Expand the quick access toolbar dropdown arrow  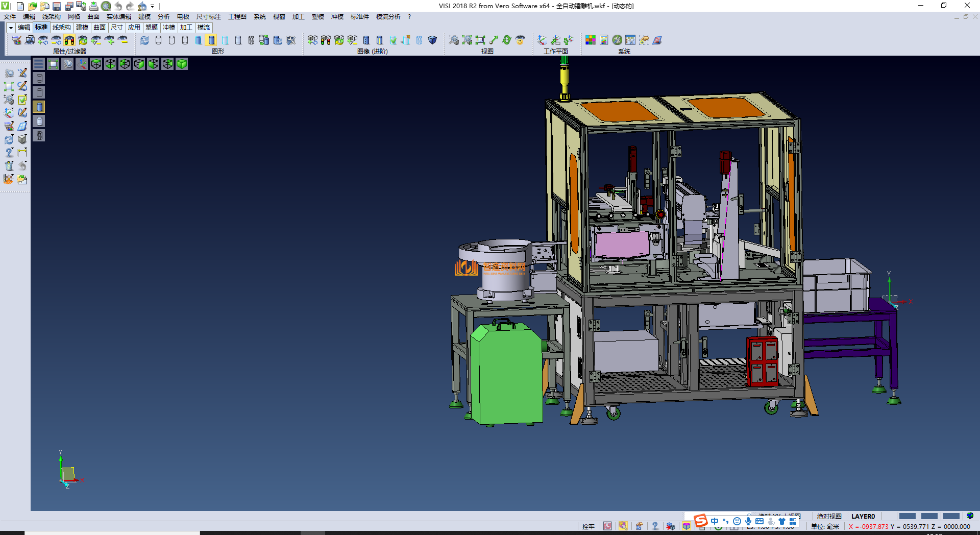click(x=153, y=6)
